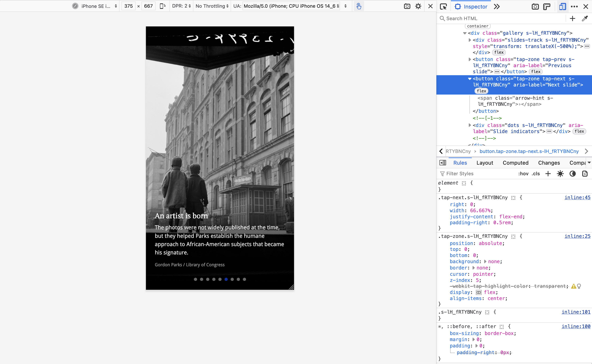Edit the viewport height value 667

click(x=148, y=6)
